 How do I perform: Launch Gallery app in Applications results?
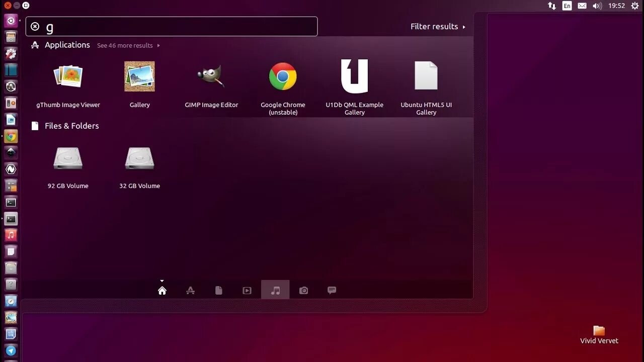139,84
